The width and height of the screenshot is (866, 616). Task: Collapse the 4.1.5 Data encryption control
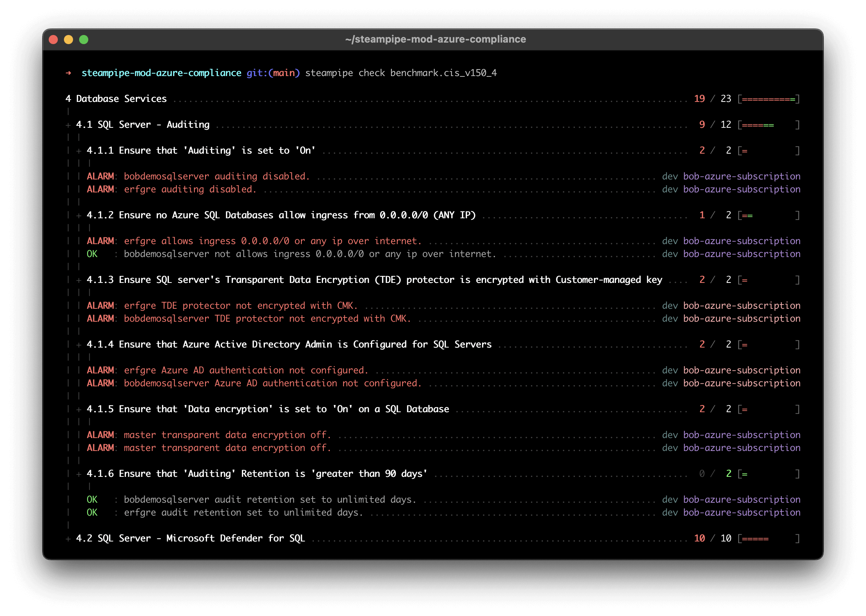pyautogui.click(x=79, y=409)
